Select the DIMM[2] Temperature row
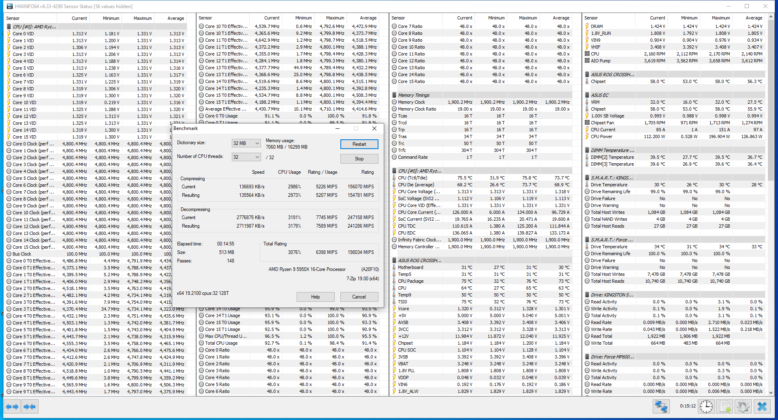Image resolution: width=778 pixels, height=420 pixels. coord(674,157)
